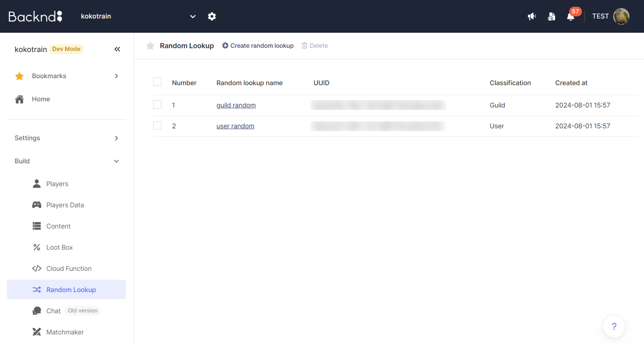Open the user random link

[x=235, y=126]
